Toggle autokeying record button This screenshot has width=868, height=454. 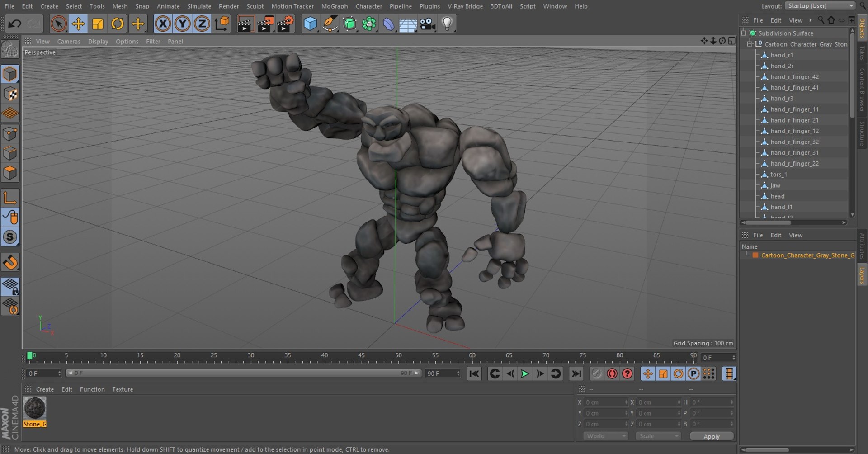coord(612,374)
